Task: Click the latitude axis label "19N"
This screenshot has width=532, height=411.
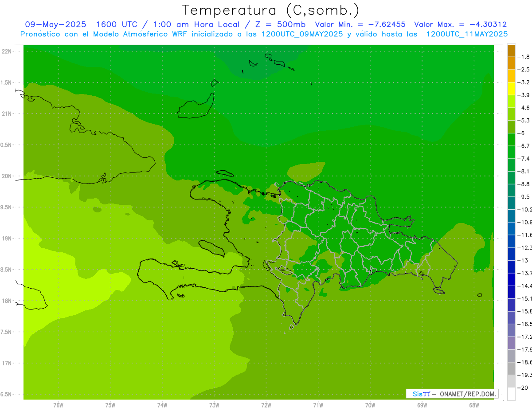Action: click(x=7, y=239)
